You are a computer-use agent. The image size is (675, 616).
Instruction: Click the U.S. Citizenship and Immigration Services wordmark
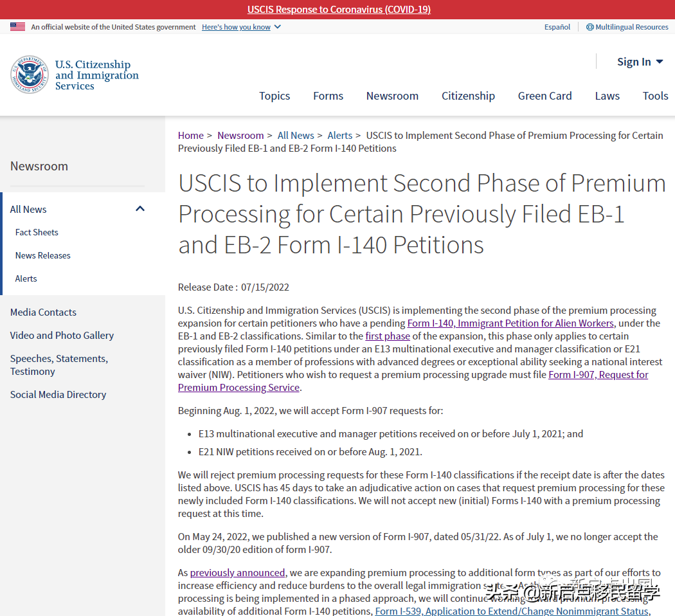tap(97, 75)
